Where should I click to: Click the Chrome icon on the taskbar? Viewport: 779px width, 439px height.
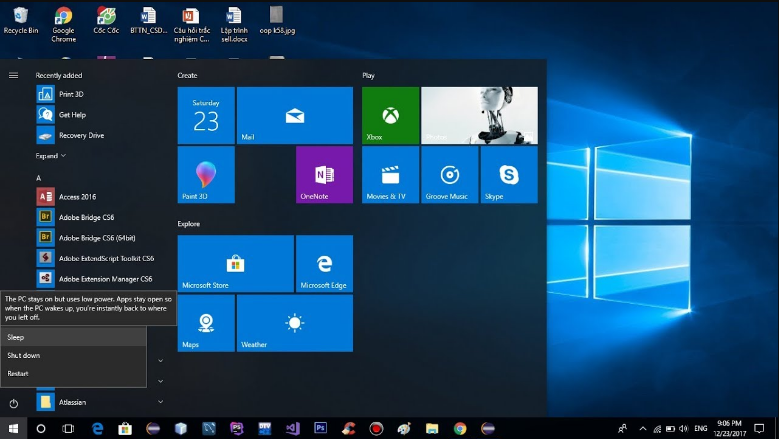460,429
